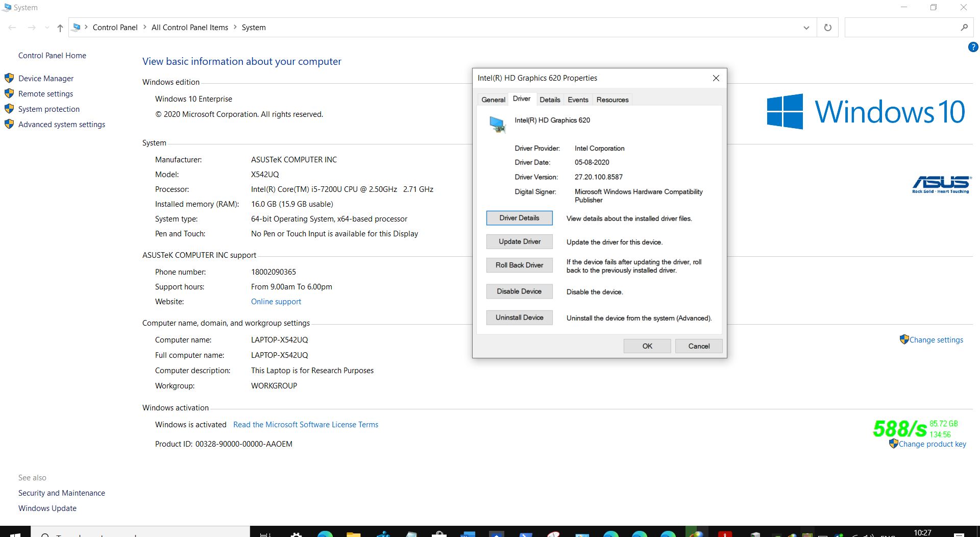Click Uninstall Device
Viewport: 980px width, 537px height.
tap(519, 318)
